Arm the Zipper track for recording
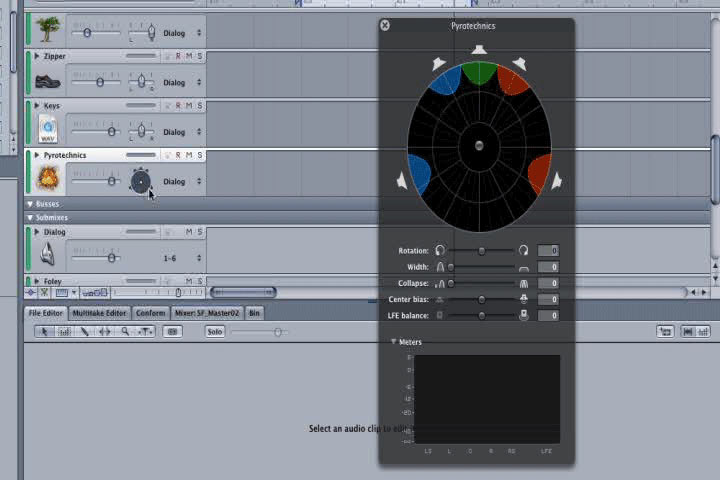 point(178,56)
